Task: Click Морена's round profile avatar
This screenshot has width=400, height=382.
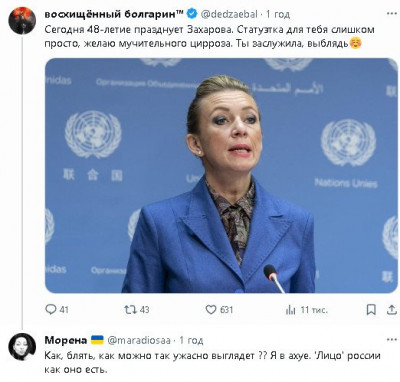Action: tap(22, 346)
